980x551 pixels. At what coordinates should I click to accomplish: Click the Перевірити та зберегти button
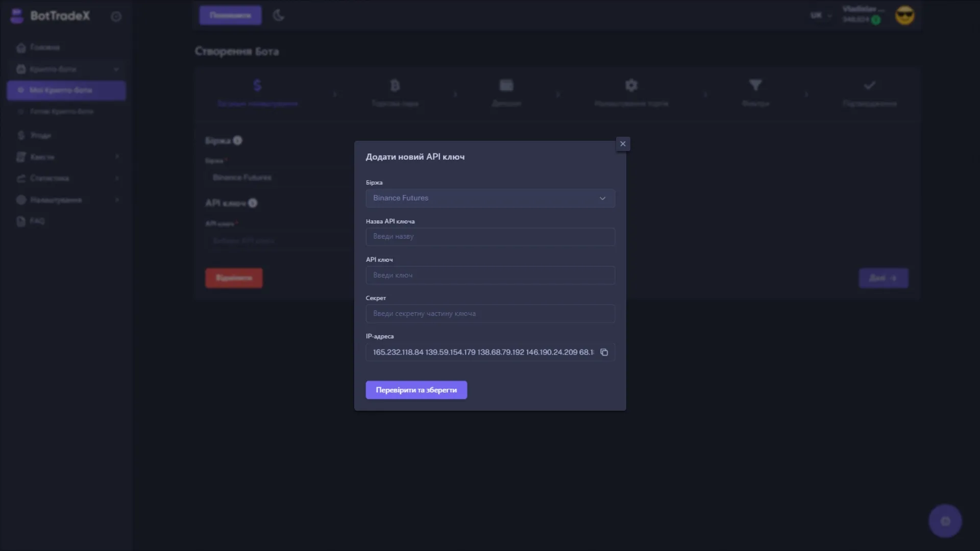tap(415, 390)
